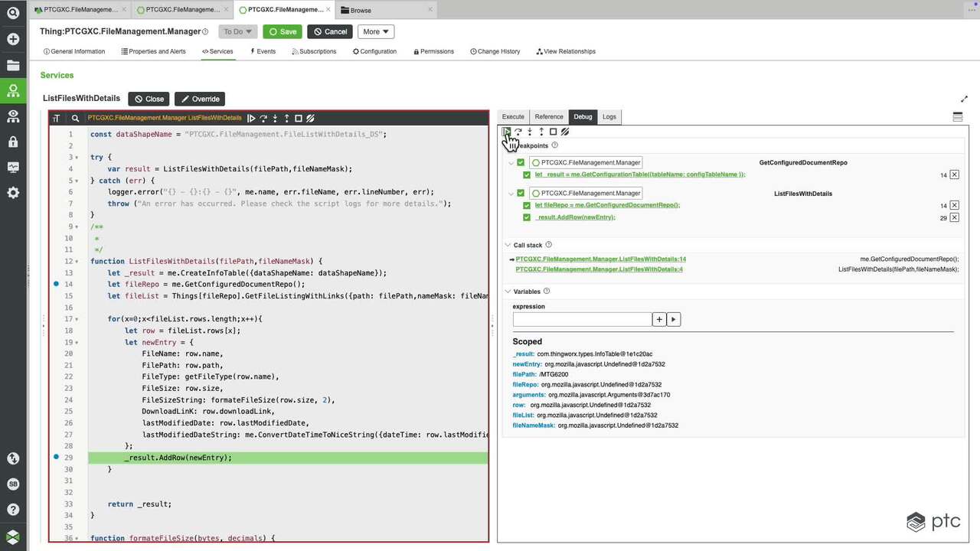Image resolution: width=980 pixels, height=551 pixels.
Task: Open Properties and Alerts tab
Action: 153,51
